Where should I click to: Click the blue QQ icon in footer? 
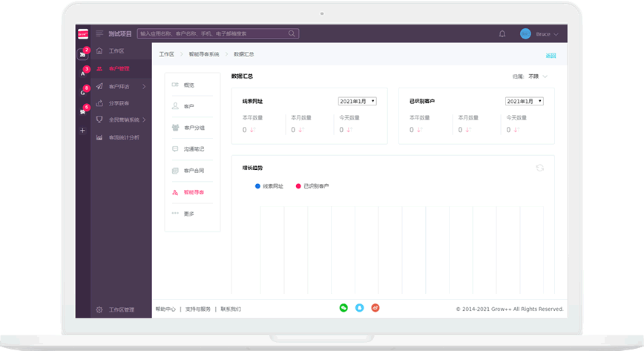(359, 308)
